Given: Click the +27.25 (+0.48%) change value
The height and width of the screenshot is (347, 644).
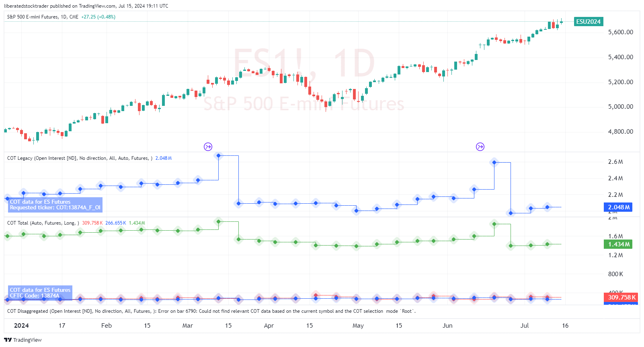Looking at the screenshot, I should (98, 17).
